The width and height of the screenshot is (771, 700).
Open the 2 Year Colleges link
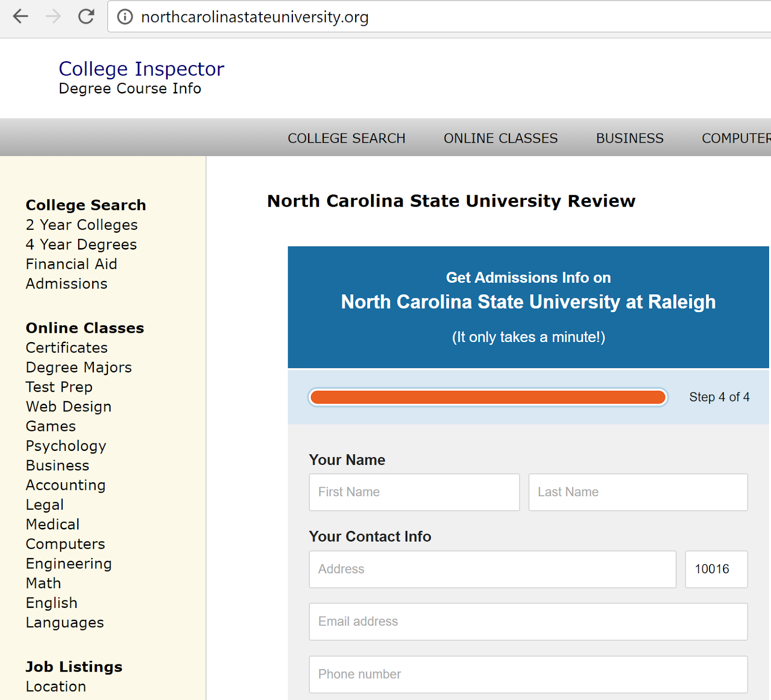click(x=82, y=225)
